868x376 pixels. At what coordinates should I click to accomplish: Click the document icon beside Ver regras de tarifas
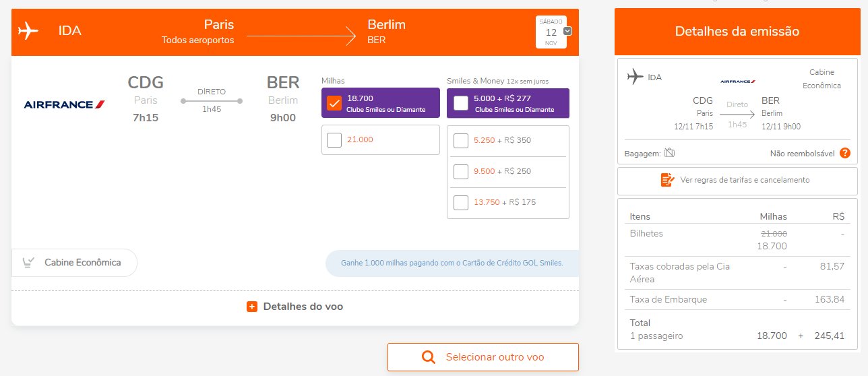click(667, 180)
